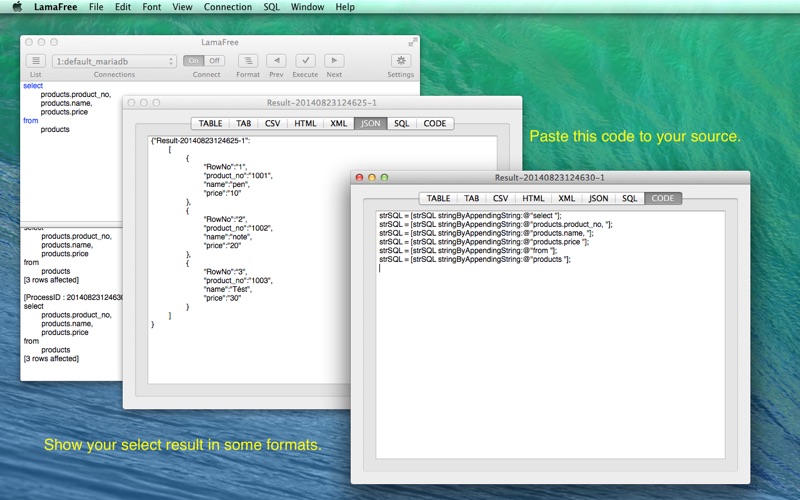The image size is (800, 500).
Task: Select TAB tab in Result-20140823124630-1 window
Action: (x=471, y=198)
